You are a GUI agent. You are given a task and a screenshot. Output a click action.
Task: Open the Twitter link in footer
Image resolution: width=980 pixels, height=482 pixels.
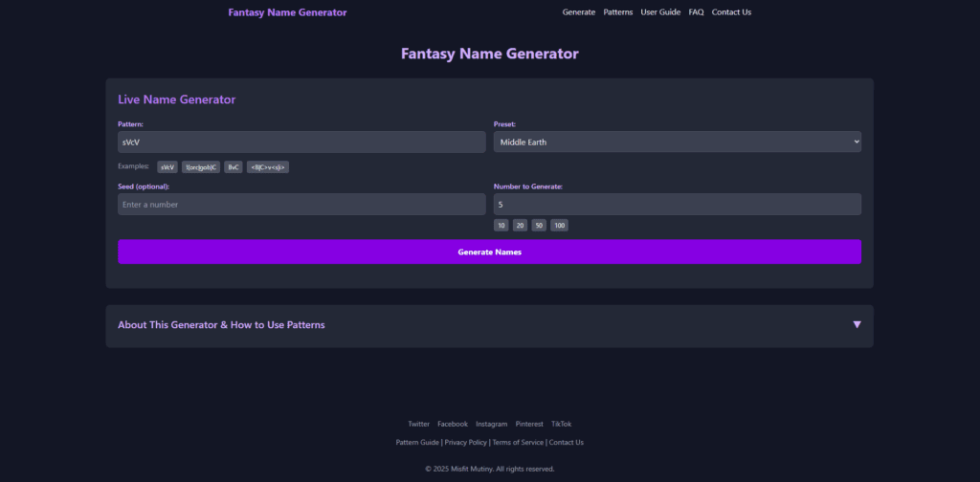[418, 424]
